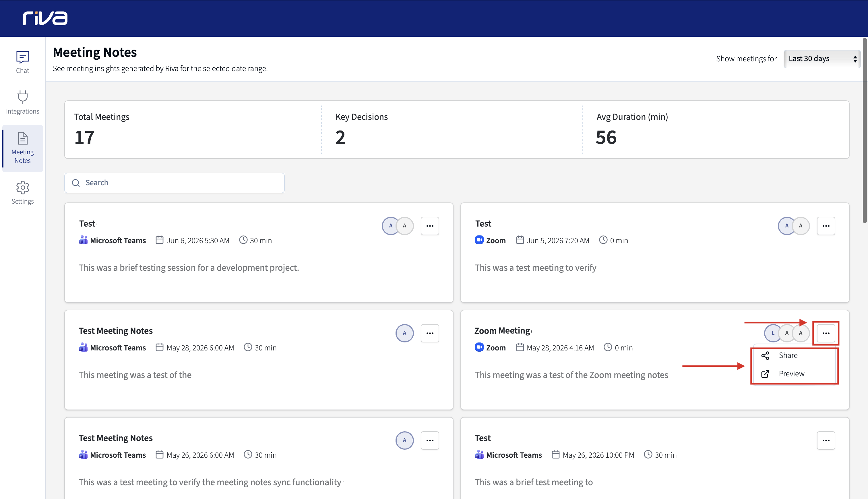Open options menu for Jun 5 Zoom Test
Screen dimensions: 868x499
tap(826, 226)
